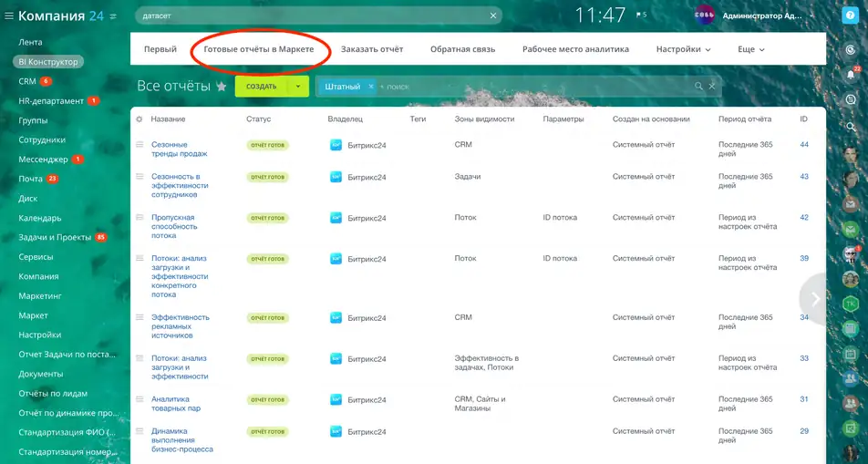Screen dimensions: 868x464
Task: Open the notifications bell icon
Action: 851,74
